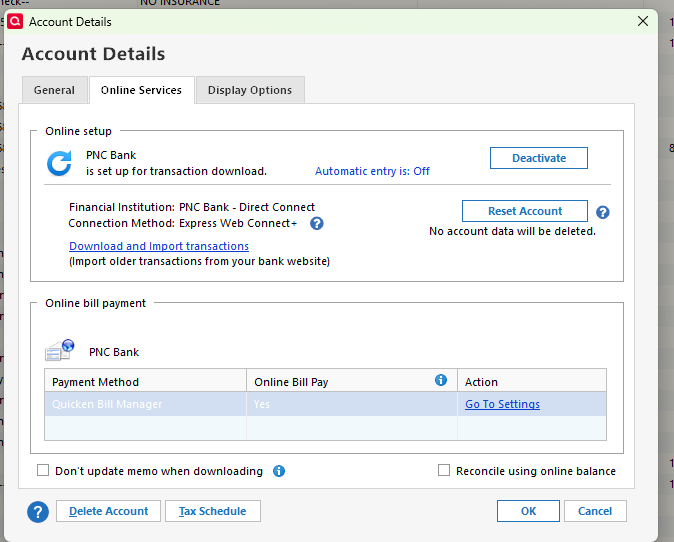674x542 pixels.
Task: Close the Account Details dialog with X
Action: (x=643, y=21)
